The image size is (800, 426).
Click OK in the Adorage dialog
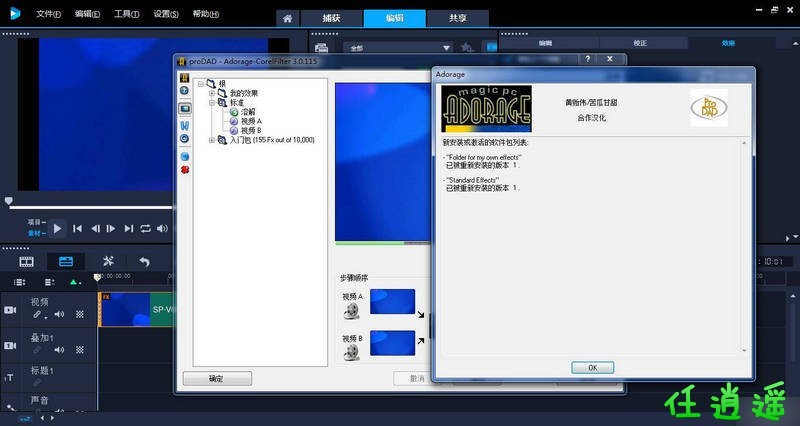tap(592, 367)
